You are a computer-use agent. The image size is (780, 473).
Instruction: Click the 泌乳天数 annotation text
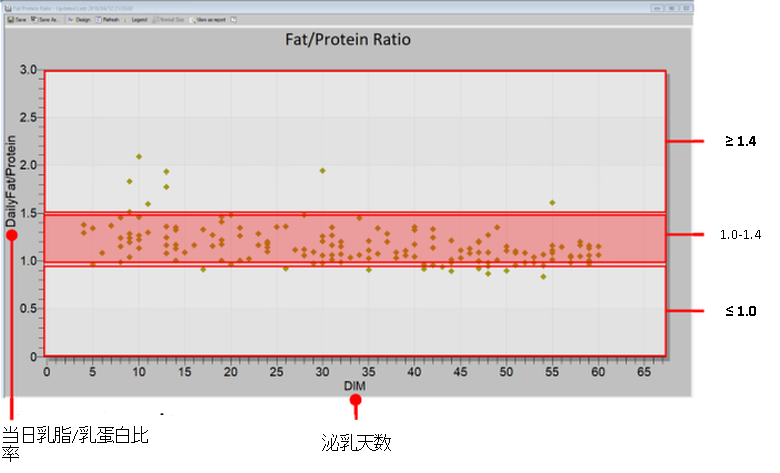pos(354,440)
